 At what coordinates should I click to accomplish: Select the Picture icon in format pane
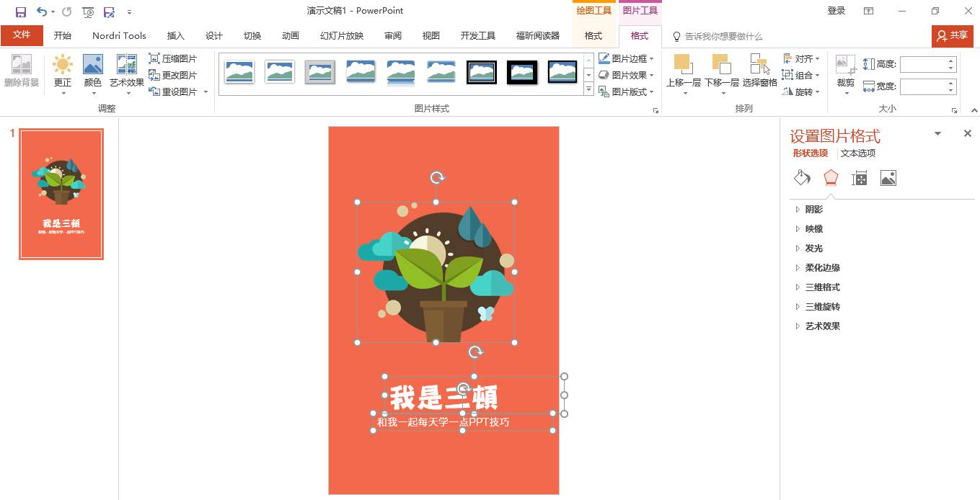[888, 177]
